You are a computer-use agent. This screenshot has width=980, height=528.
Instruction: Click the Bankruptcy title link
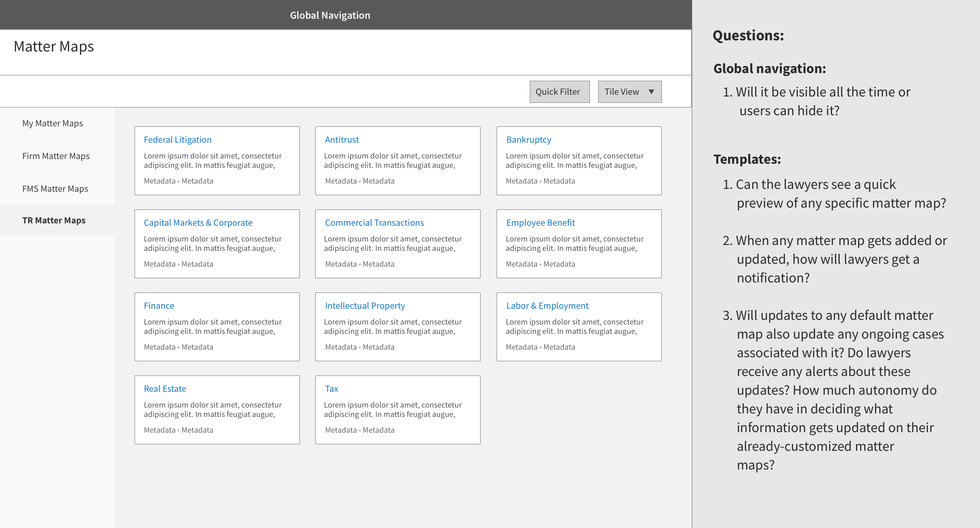(x=528, y=140)
